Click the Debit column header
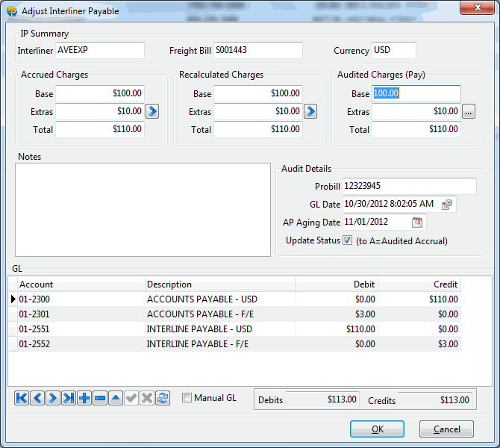 337,284
